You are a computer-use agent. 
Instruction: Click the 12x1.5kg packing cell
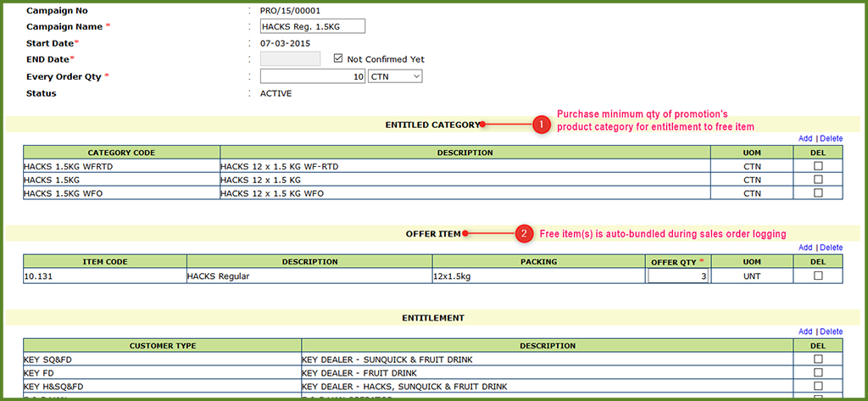tap(539, 276)
